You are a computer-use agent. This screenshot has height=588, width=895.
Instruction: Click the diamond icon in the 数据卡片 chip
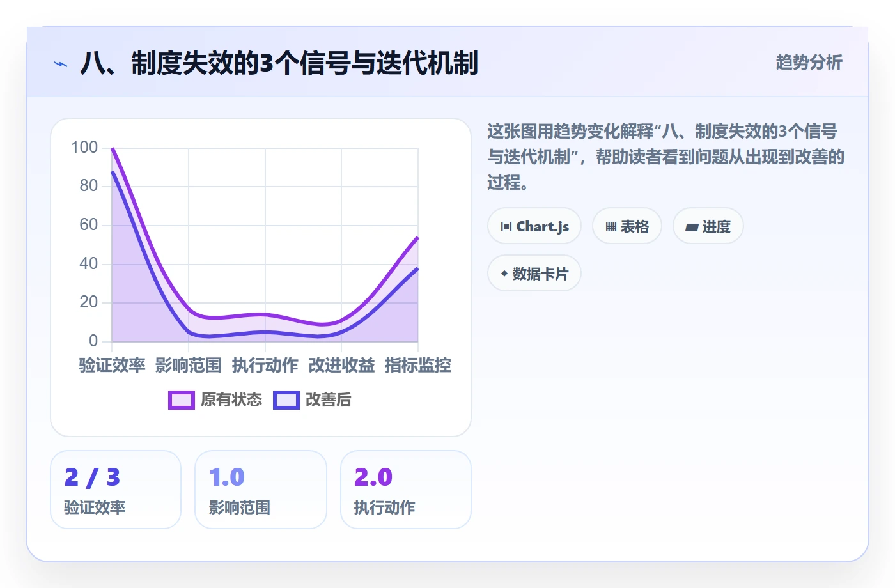(504, 274)
